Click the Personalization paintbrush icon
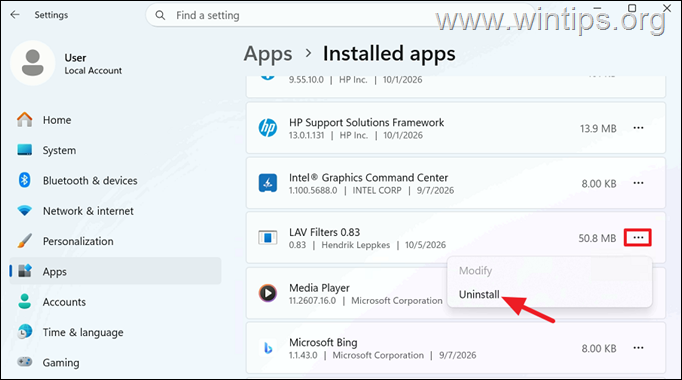 (x=25, y=241)
